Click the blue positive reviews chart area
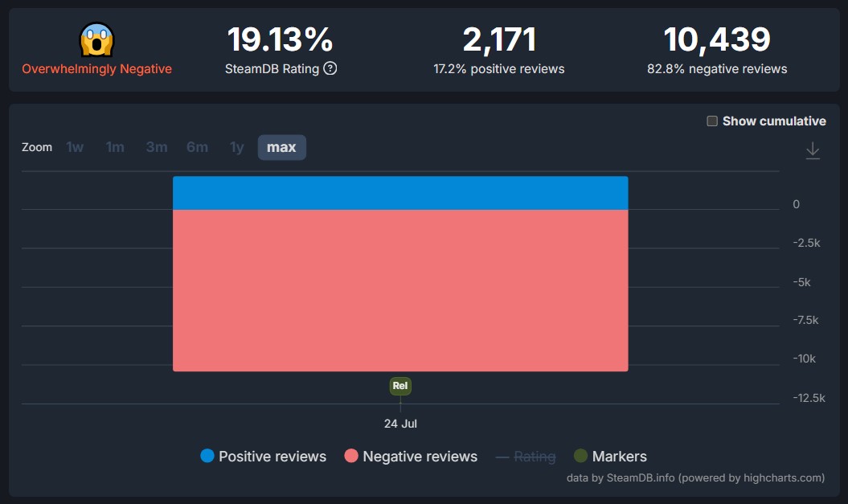This screenshot has width=848, height=504. tap(400, 191)
